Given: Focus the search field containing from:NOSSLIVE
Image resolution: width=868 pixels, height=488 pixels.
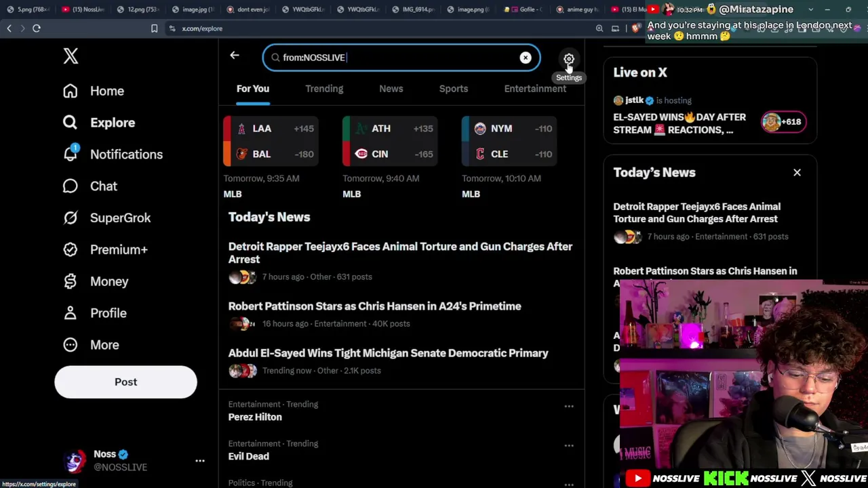Looking at the screenshot, I should click(x=400, y=58).
